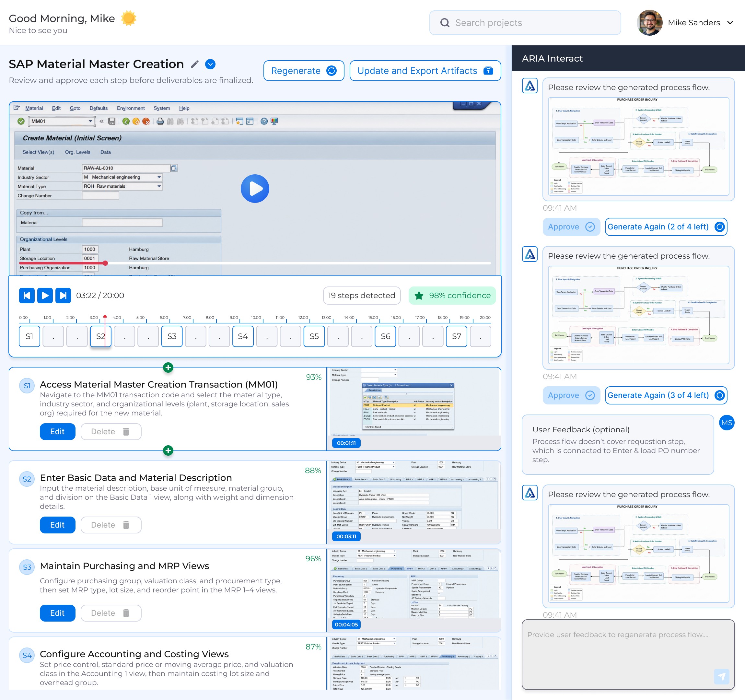Select step S1 on the timeline
The width and height of the screenshot is (745, 700).
click(x=29, y=336)
